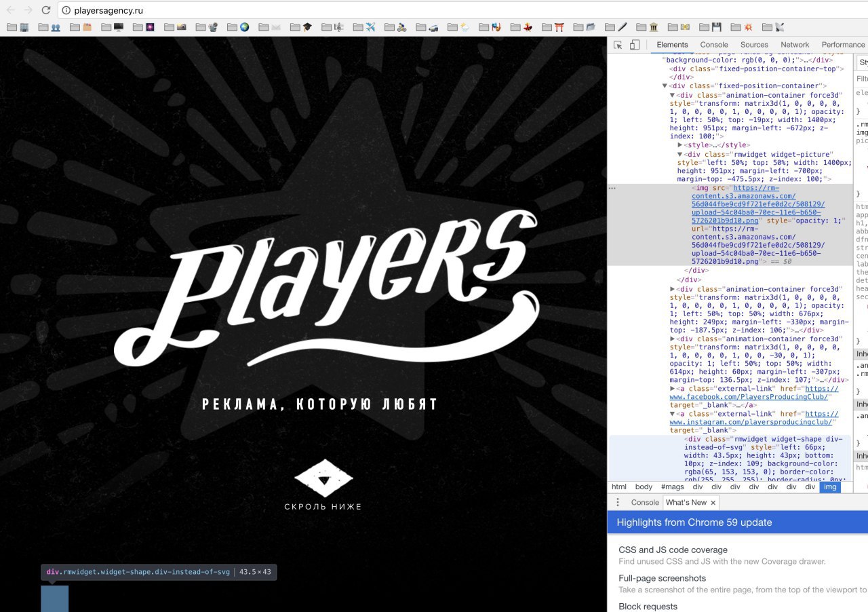
Task: Follow the facebook.com/PlayersProducingClub href link
Action: tap(754, 393)
